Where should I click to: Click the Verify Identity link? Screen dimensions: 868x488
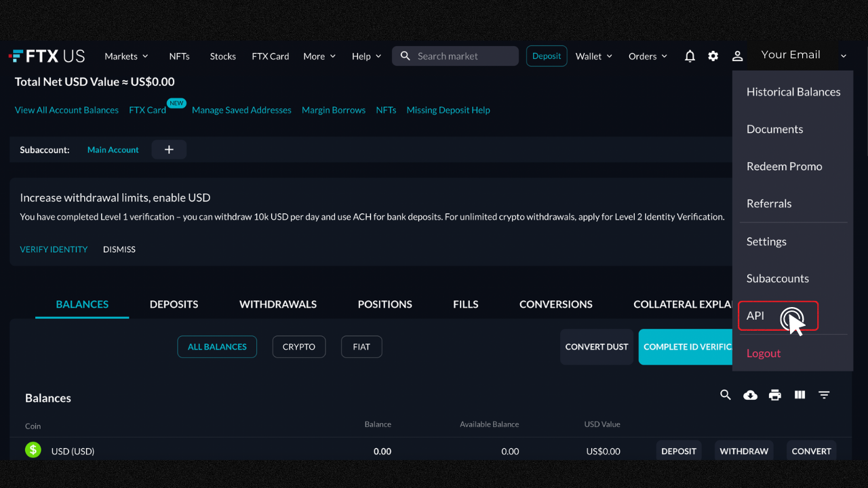[x=54, y=249]
